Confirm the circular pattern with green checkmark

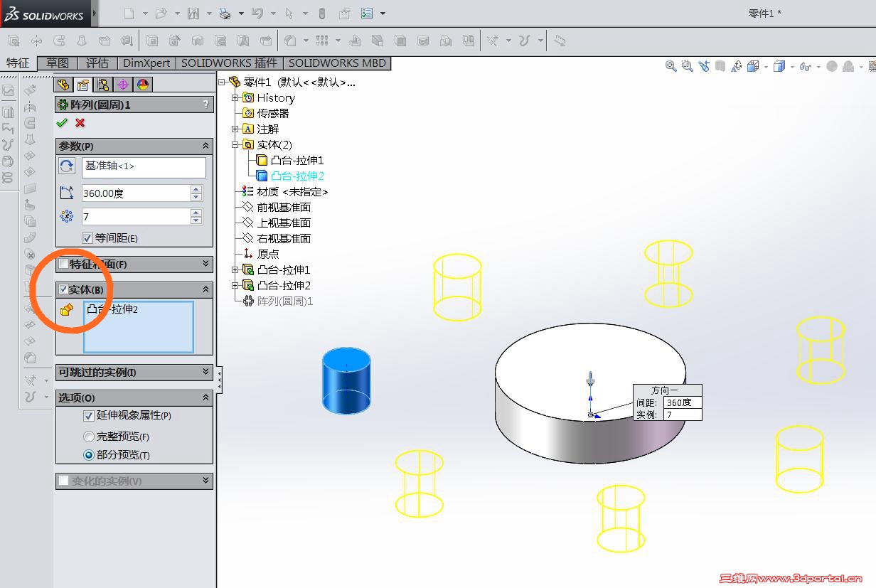pyautogui.click(x=62, y=123)
